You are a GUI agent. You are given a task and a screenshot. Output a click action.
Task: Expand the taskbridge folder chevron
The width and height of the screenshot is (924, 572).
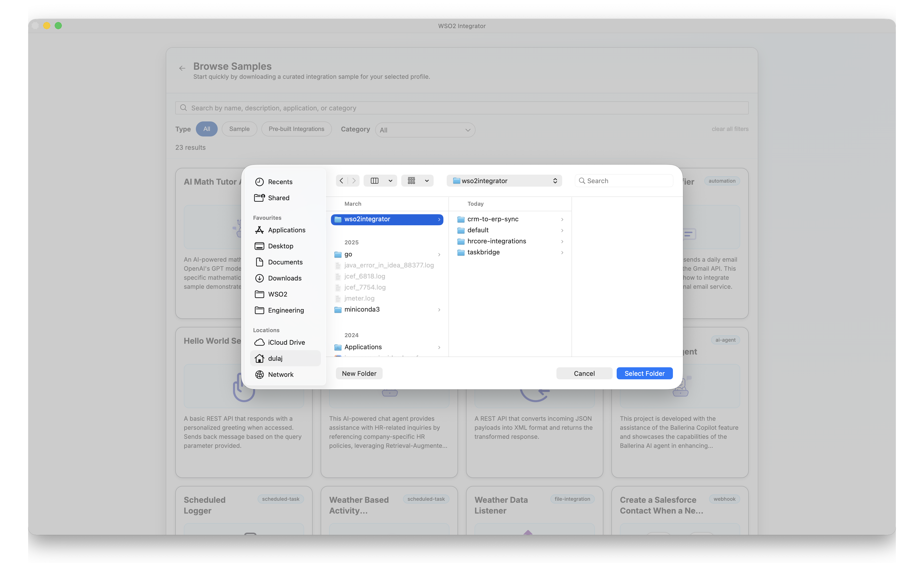(562, 252)
